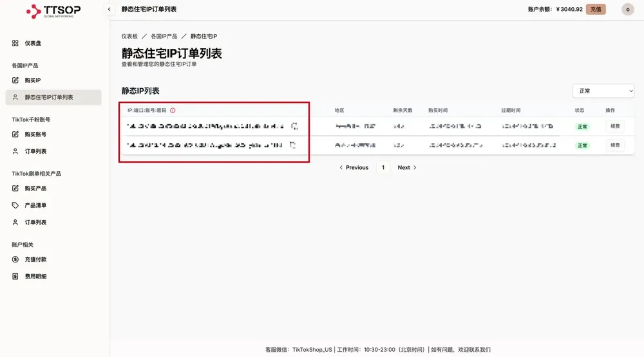This screenshot has height=357, width=644.
Task: Click the 充值 button in the header
Action: click(x=596, y=10)
